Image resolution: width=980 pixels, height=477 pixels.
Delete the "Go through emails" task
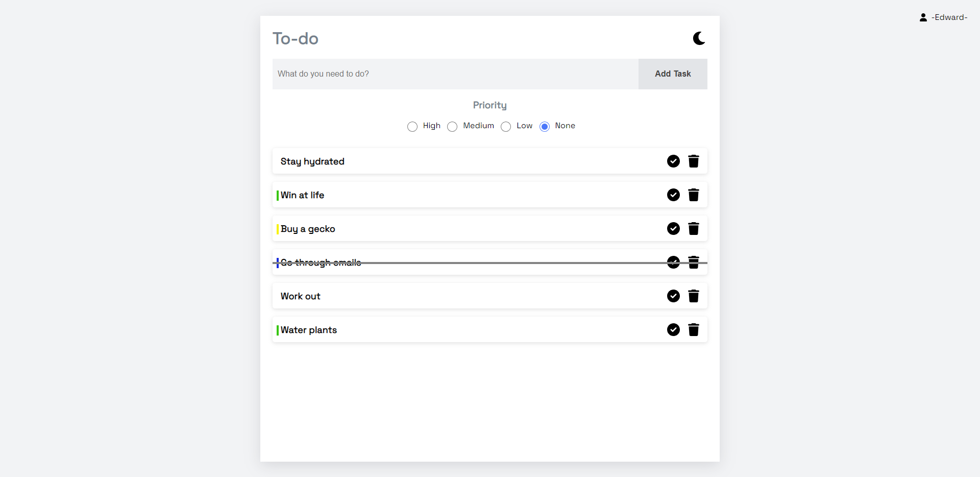(x=694, y=262)
